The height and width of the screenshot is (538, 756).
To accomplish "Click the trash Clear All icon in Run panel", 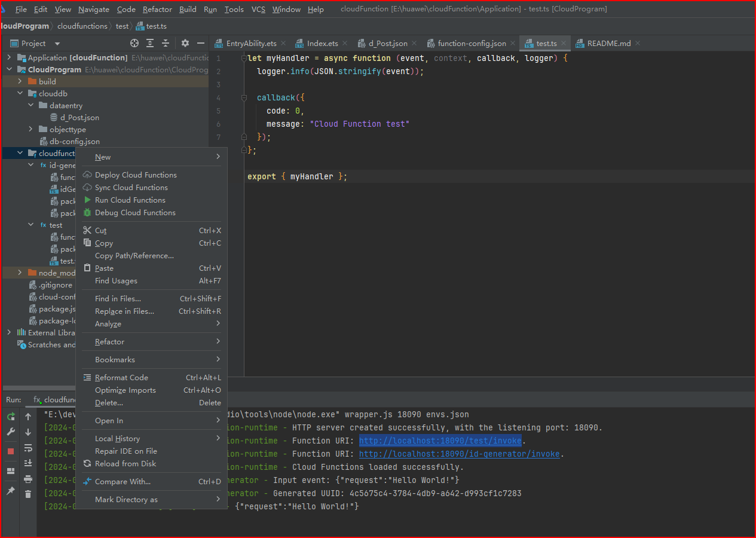I will pos(28,494).
